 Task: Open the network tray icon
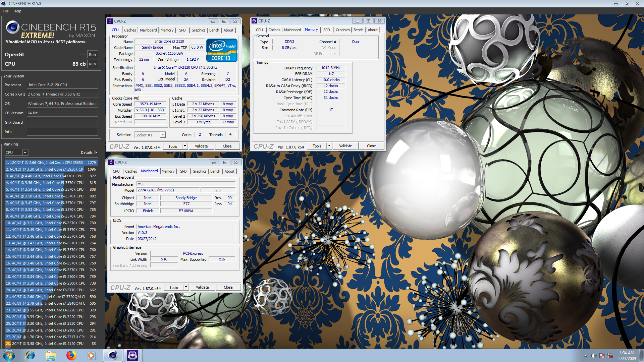point(610,356)
